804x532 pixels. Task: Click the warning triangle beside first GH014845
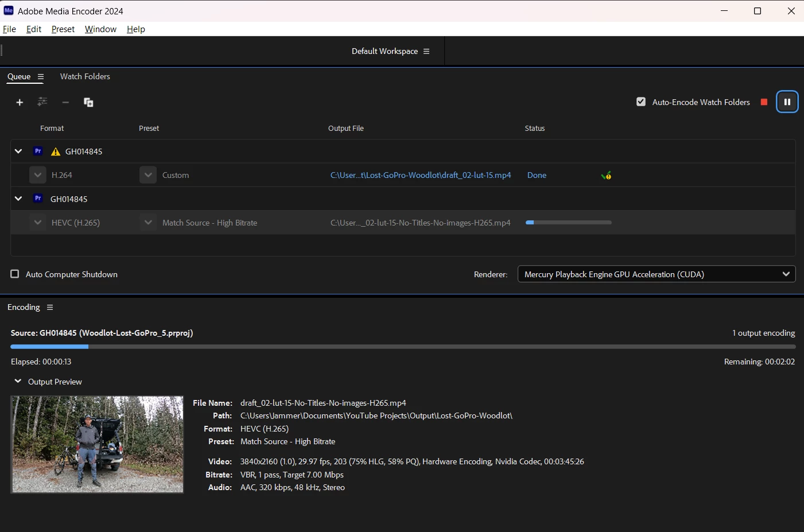[56, 152]
